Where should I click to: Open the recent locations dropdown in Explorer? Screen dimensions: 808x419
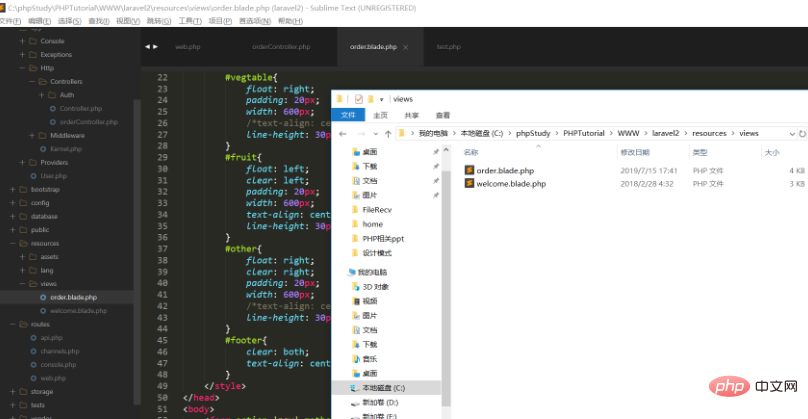376,134
